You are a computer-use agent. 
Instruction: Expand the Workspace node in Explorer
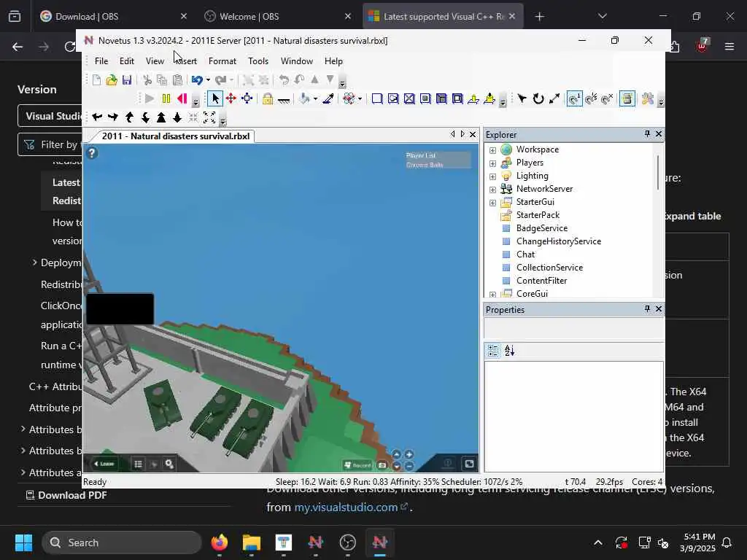point(492,150)
